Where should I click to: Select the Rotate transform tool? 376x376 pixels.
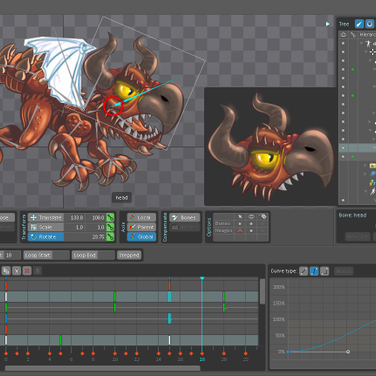click(46, 237)
